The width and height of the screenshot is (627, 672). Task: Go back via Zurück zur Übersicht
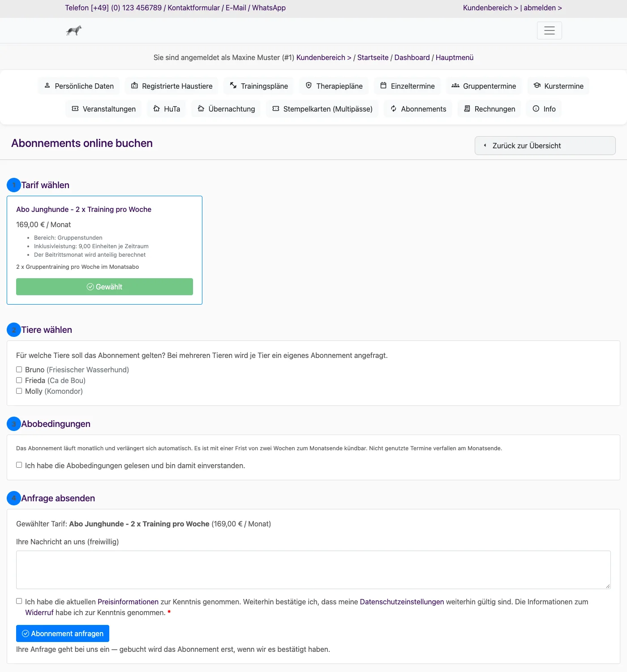pos(545,146)
